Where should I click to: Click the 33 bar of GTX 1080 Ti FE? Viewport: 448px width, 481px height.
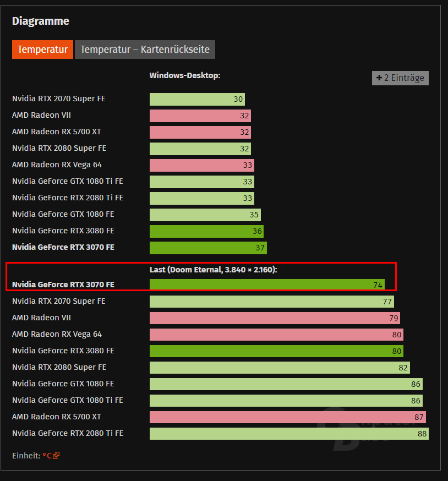(x=202, y=182)
